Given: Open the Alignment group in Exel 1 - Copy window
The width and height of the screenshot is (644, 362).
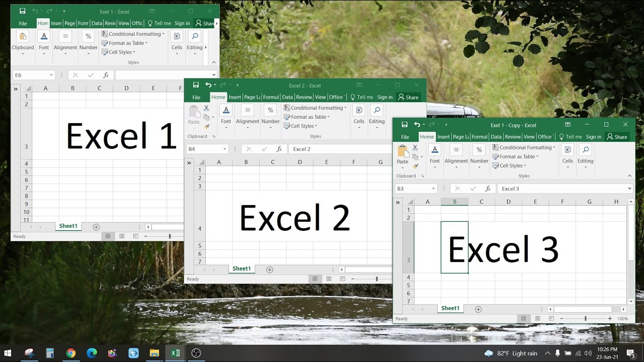Looking at the screenshot, I should (x=456, y=156).
